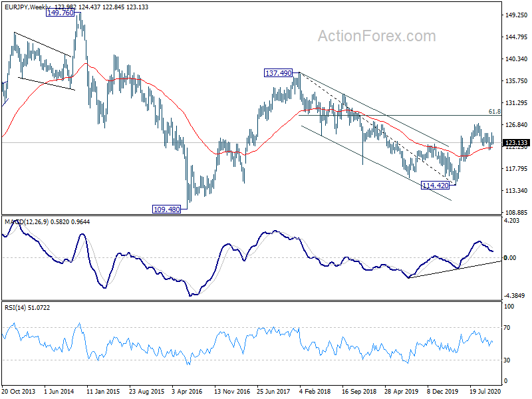Click the RSI 70 level axis label

tap(507, 327)
